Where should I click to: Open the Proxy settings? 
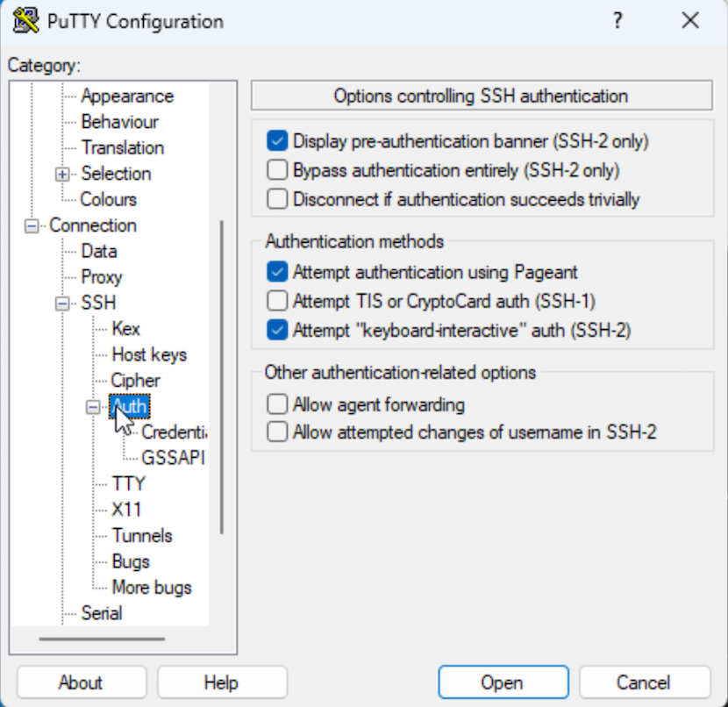pyautogui.click(x=101, y=277)
